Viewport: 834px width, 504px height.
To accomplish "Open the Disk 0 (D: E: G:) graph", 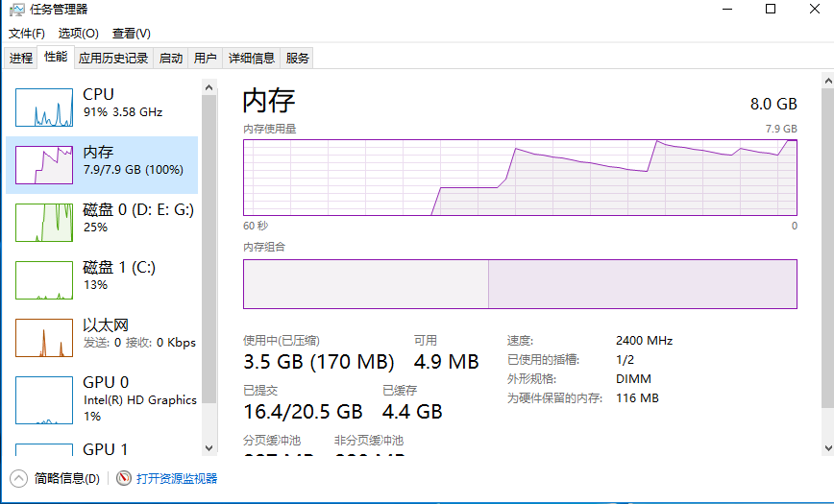I will [x=44, y=223].
